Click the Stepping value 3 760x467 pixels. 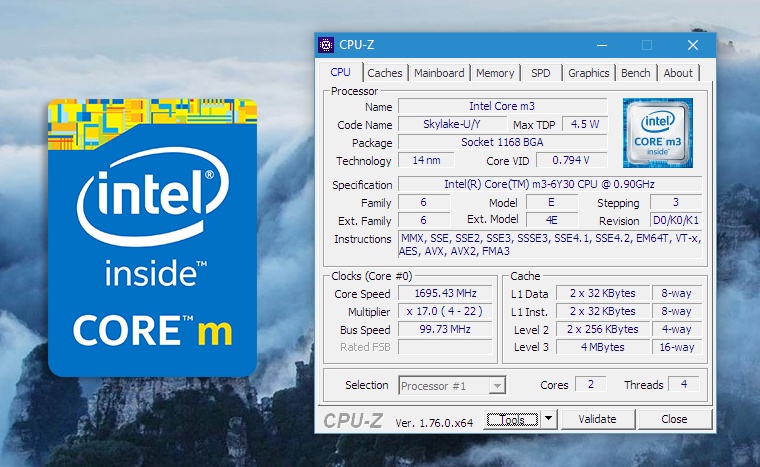click(x=676, y=202)
